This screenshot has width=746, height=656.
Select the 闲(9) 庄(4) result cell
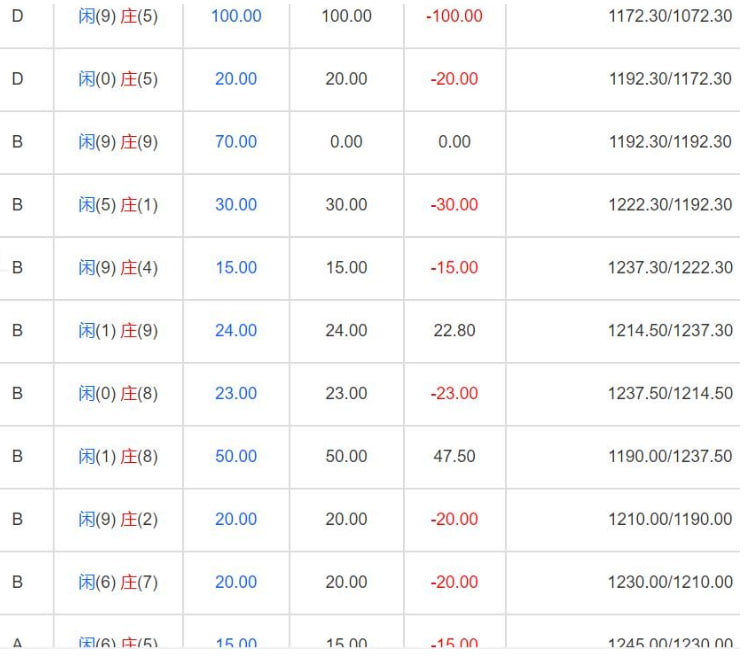point(118,268)
